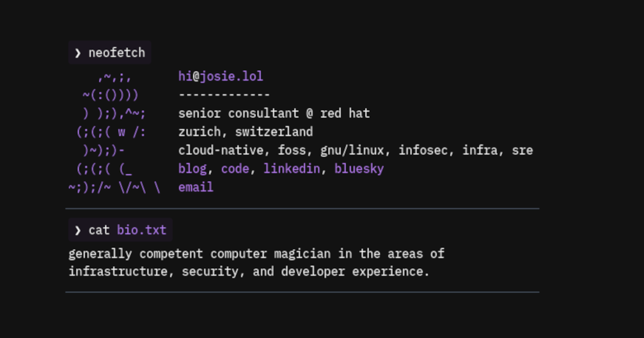This screenshot has width=644, height=338.
Task: Click the email link below blog
Action: (x=196, y=187)
